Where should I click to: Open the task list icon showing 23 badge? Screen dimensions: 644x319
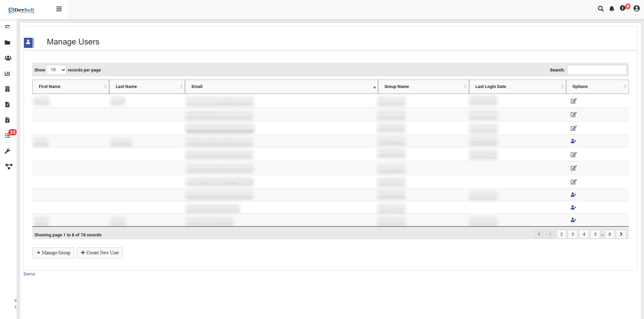click(7, 135)
